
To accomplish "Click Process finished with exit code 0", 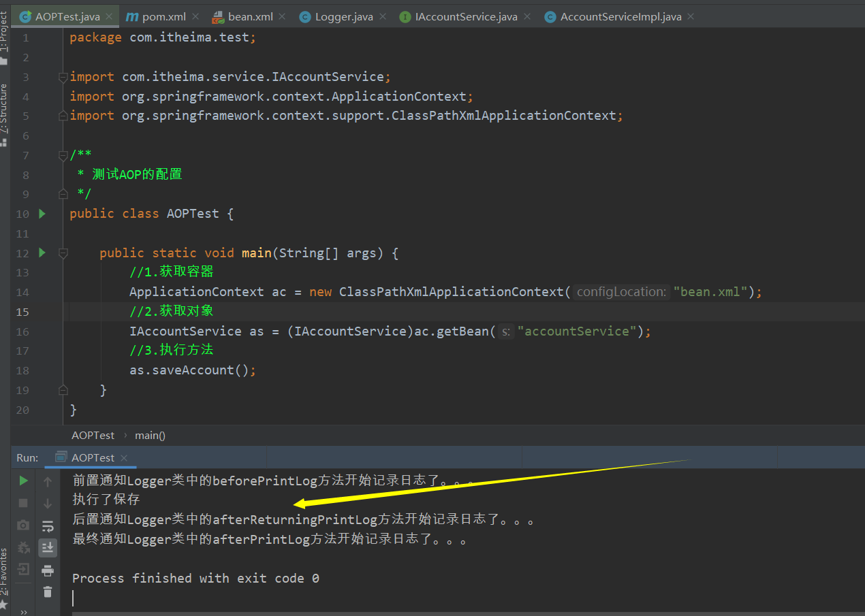I will click(195, 579).
